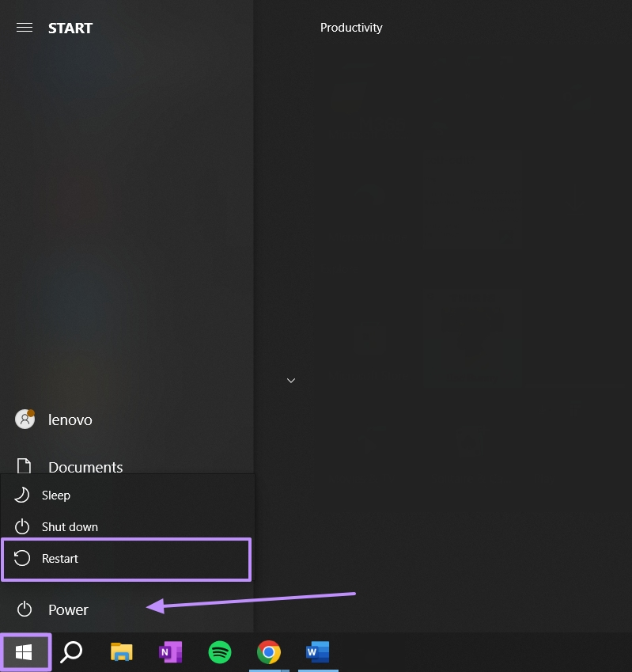Viewport: 632px width, 672px height.
Task: Click the Documents page icon
Action: click(24, 466)
